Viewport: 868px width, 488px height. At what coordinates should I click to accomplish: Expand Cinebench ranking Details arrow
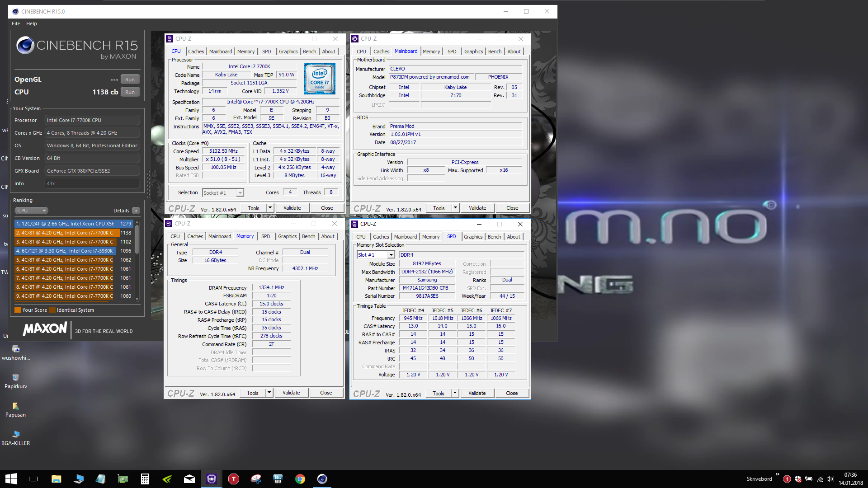point(136,211)
